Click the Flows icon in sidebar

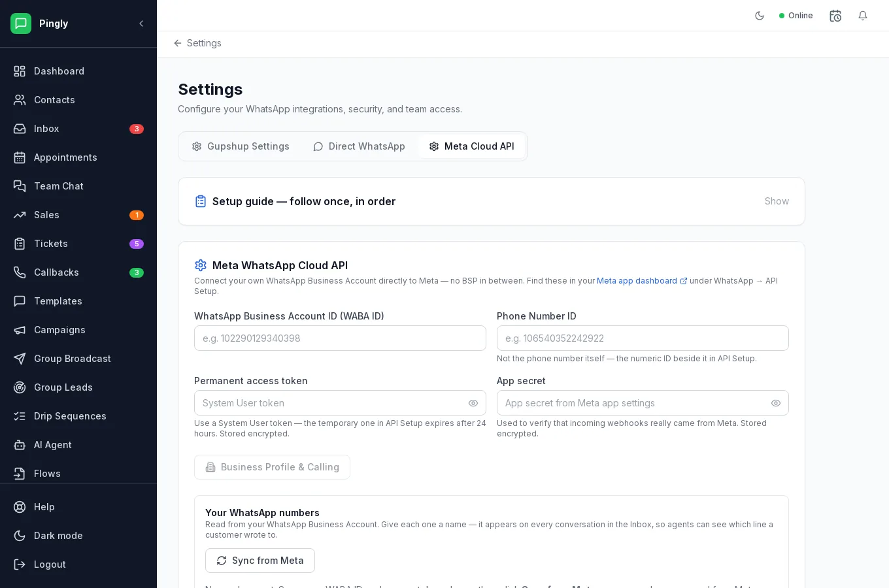click(20, 474)
